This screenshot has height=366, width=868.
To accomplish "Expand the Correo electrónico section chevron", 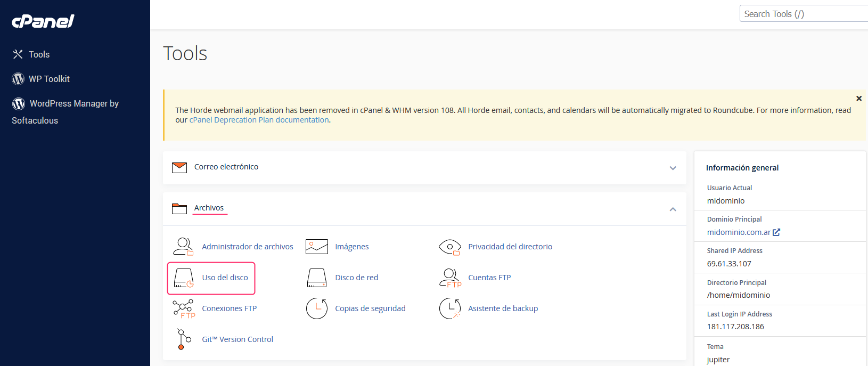I will pyautogui.click(x=673, y=168).
